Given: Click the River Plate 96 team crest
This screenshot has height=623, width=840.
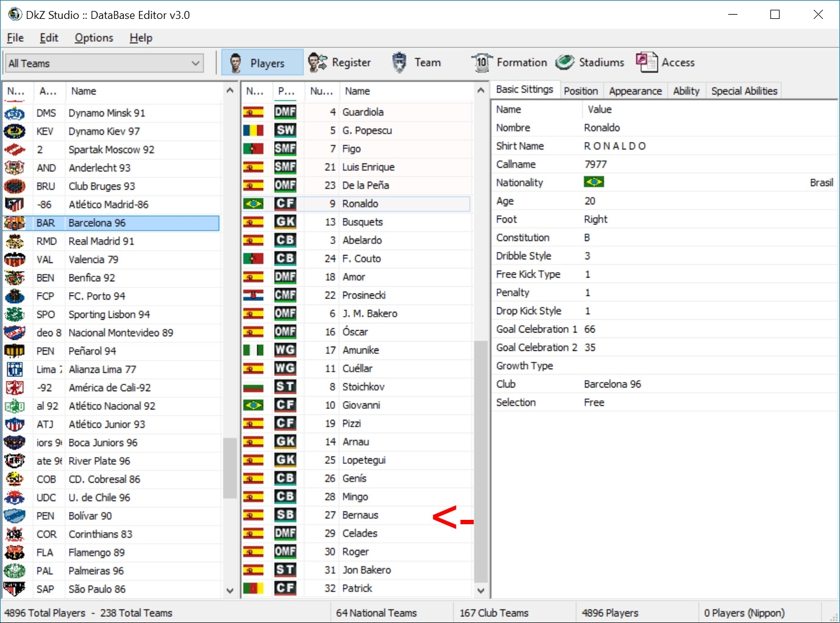Looking at the screenshot, I should coord(15,461).
